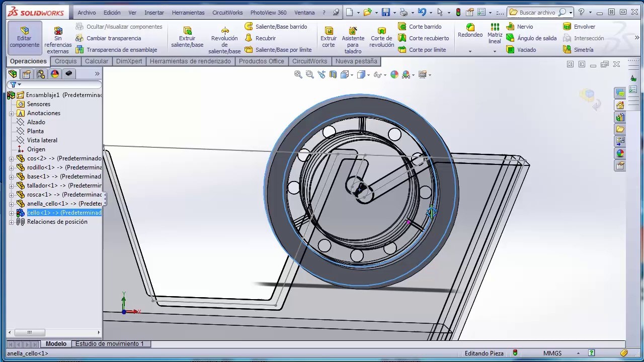
Task: Click Edit appearance color sphere
Action: (394, 74)
